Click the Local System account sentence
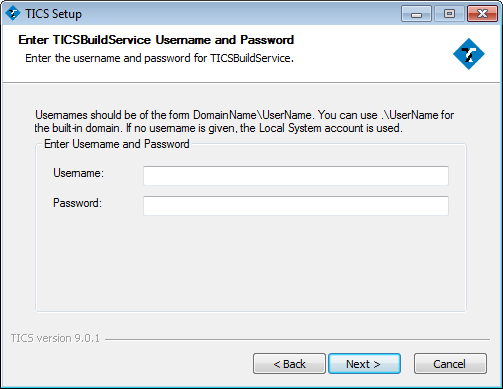Viewport: 503px width, 389px height. (264, 128)
